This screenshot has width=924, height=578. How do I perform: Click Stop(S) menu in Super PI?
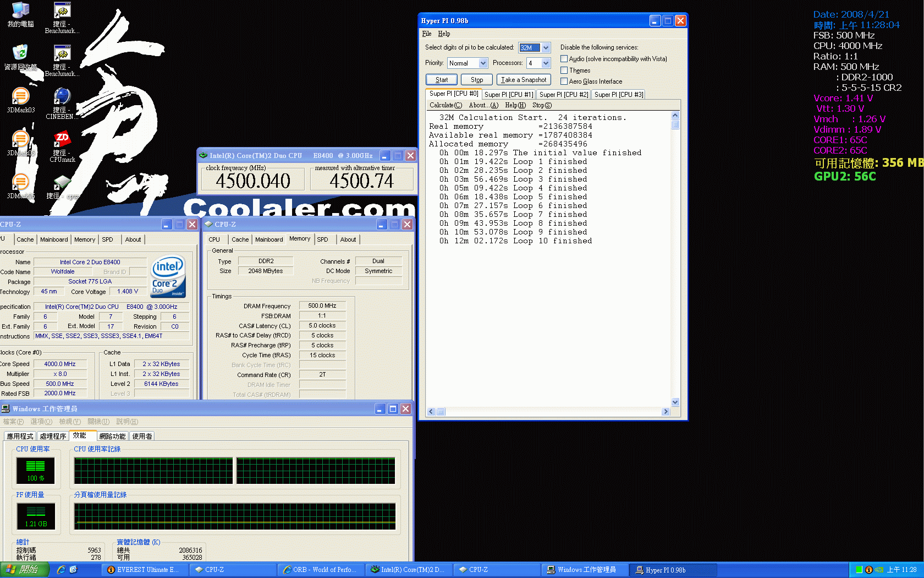coord(542,105)
